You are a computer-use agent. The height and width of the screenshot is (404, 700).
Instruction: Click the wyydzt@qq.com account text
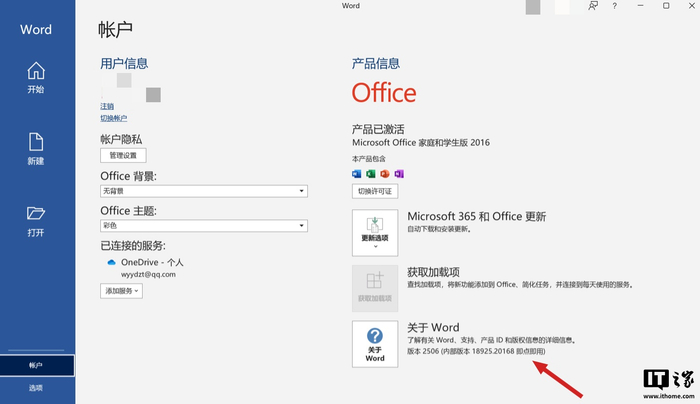coord(148,275)
